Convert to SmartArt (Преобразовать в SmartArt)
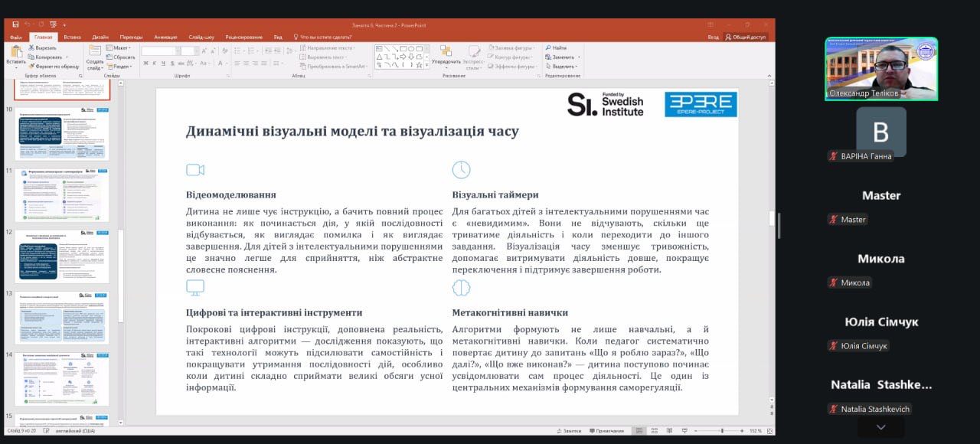Viewport: 980px width, 444px height. pyautogui.click(x=335, y=66)
